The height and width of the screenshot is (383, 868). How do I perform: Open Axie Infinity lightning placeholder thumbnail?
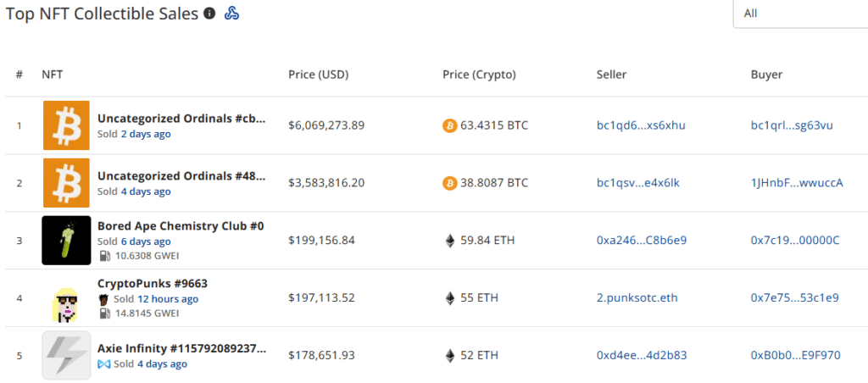[x=66, y=355]
